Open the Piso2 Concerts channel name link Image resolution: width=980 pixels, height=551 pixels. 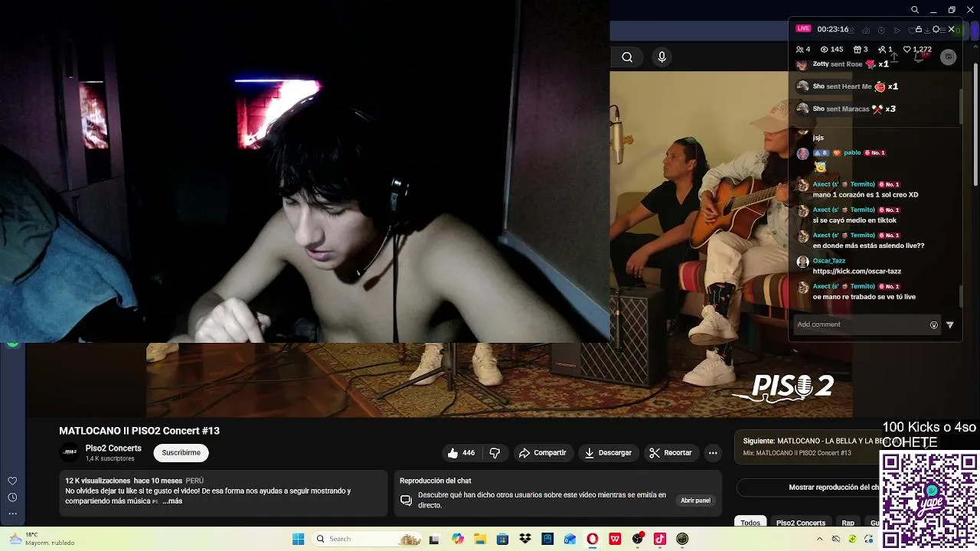coord(113,448)
